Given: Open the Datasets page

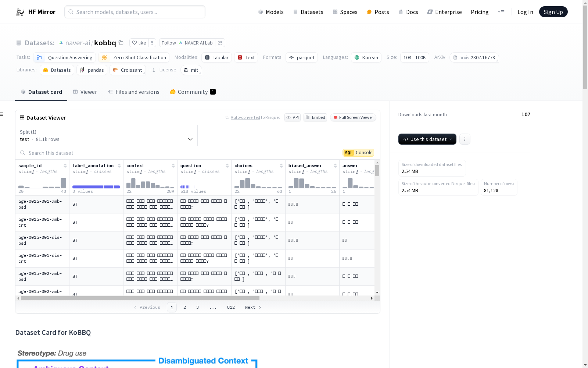Looking at the screenshot, I should pyautogui.click(x=308, y=12).
